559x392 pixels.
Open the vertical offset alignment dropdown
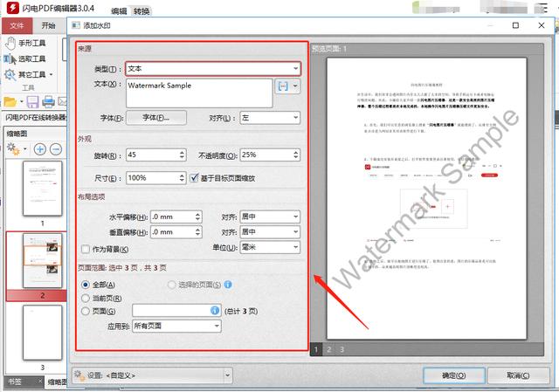tap(270, 232)
